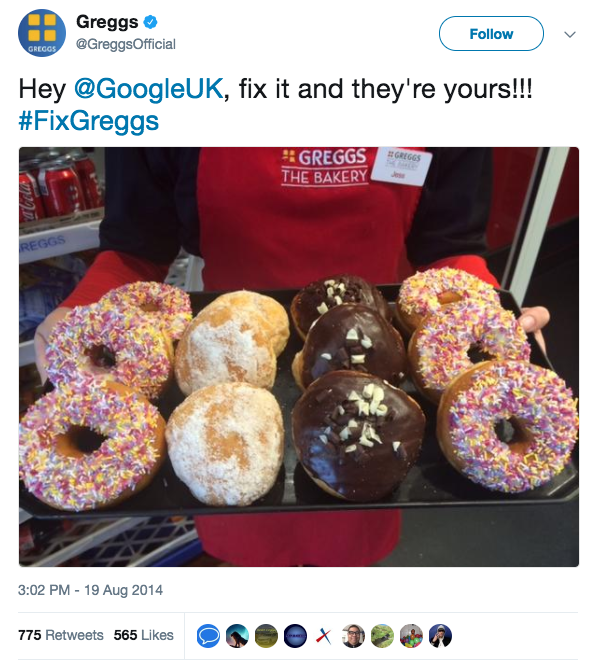Open the @GoogleUK mention link

click(x=148, y=89)
